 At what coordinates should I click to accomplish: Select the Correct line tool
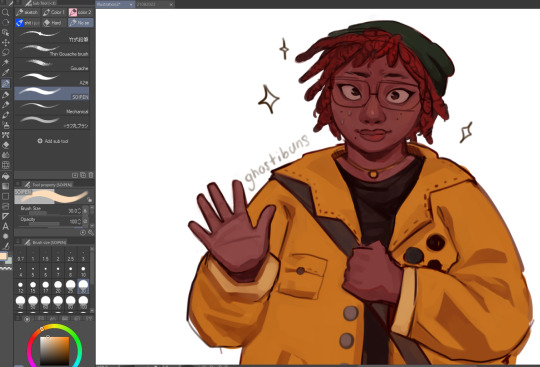click(x=6, y=247)
